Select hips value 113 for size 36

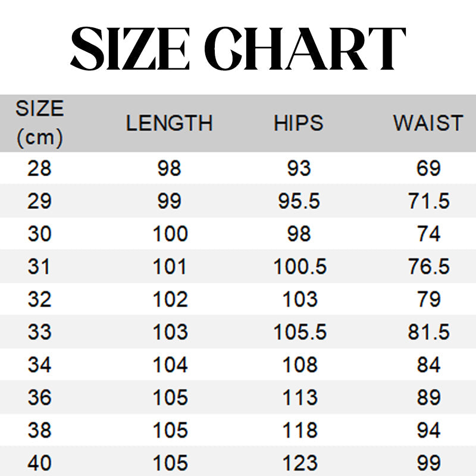[x=299, y=397]
